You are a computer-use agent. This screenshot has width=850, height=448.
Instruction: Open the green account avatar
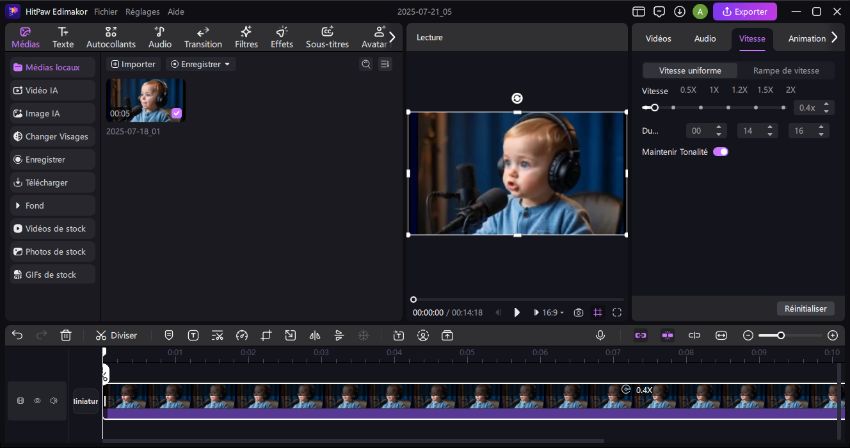[700, 11]
